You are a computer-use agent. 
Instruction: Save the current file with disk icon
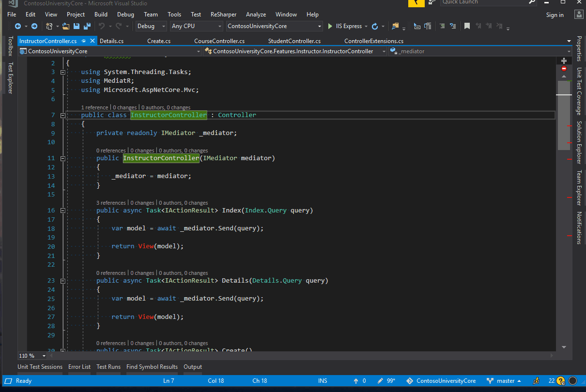77,26
